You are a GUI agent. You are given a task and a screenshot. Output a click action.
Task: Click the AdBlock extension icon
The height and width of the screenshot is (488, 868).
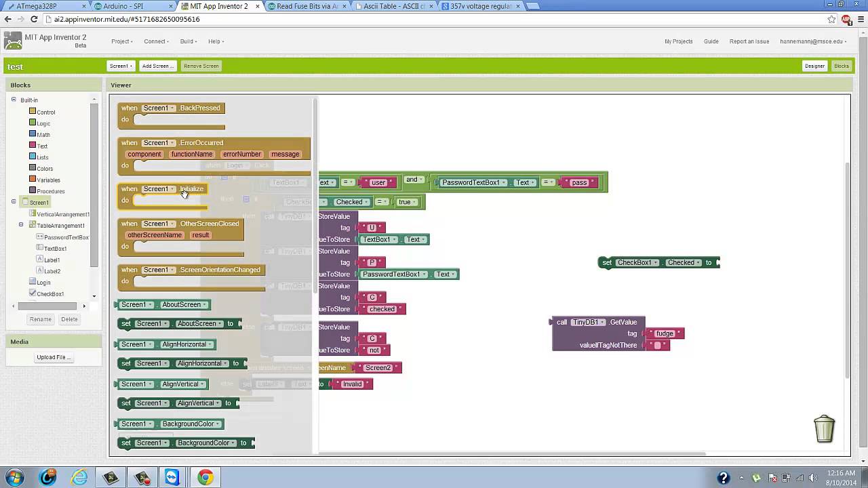pyautogui.click(x=846, y=20)
